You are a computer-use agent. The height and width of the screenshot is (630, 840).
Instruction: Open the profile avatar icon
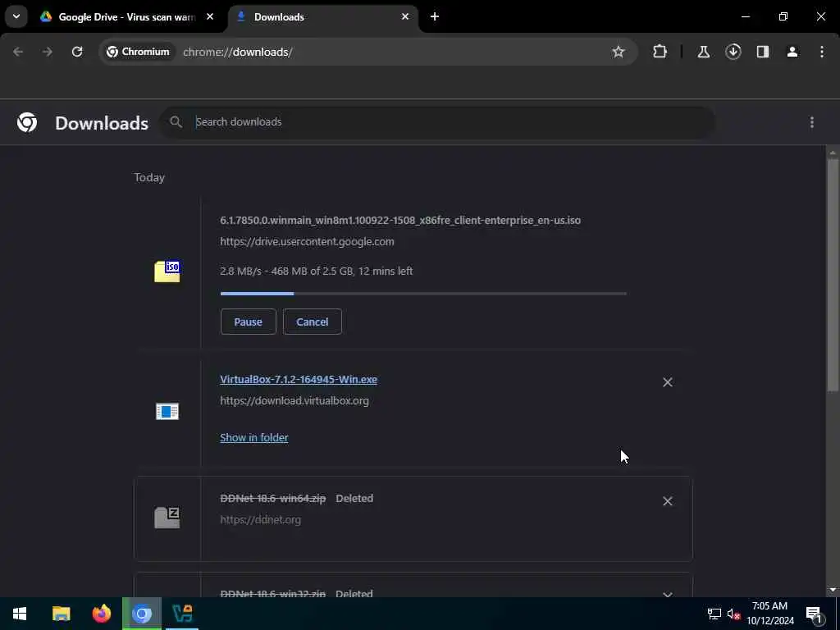(792, 52)
